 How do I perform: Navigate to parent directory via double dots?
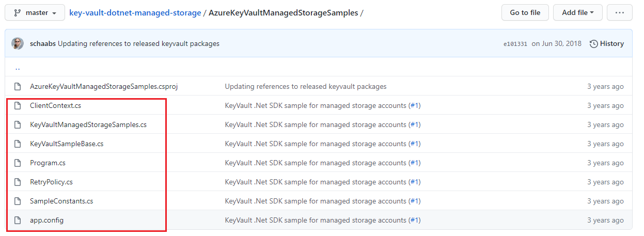[x=18, y=68]
